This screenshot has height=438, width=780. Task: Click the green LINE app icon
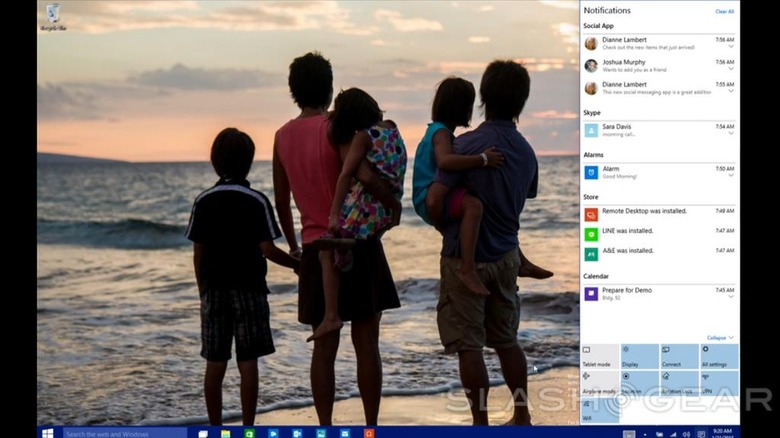pos(591,234)
